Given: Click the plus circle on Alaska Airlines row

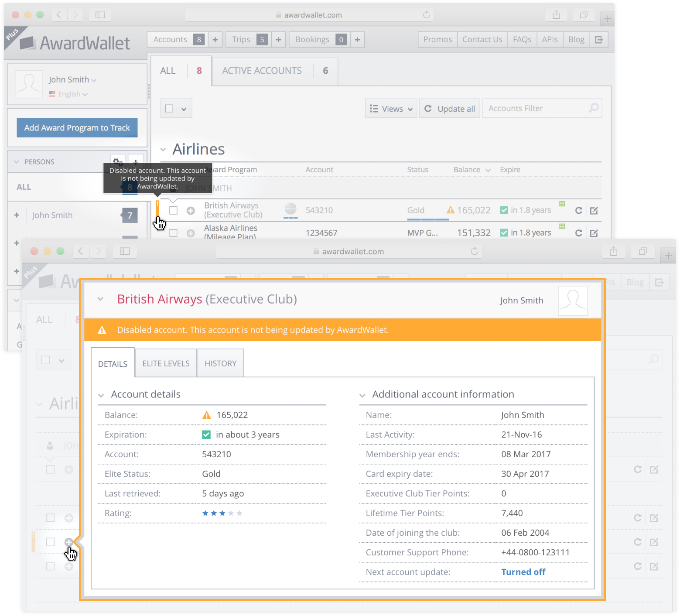Looking at the screenshot, I should [191, 233].
